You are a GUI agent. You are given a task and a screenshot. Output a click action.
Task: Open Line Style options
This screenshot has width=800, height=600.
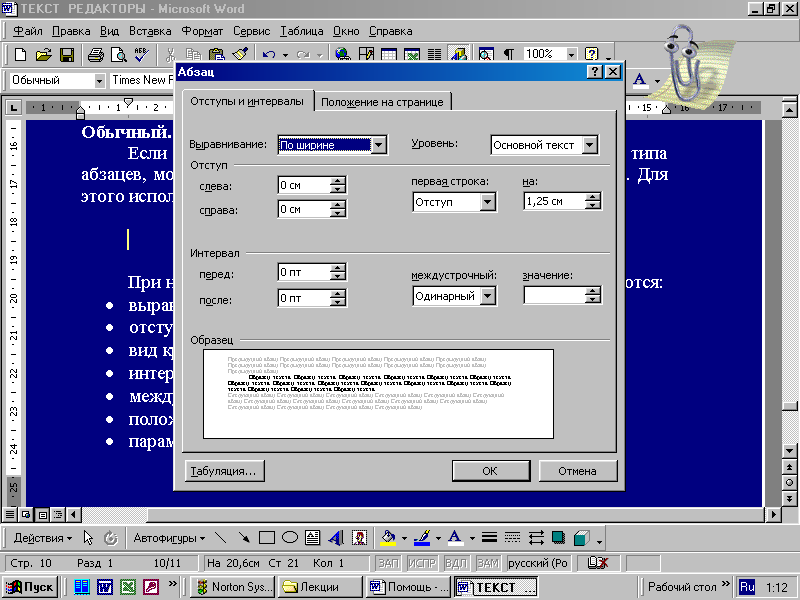coord(489,538)
